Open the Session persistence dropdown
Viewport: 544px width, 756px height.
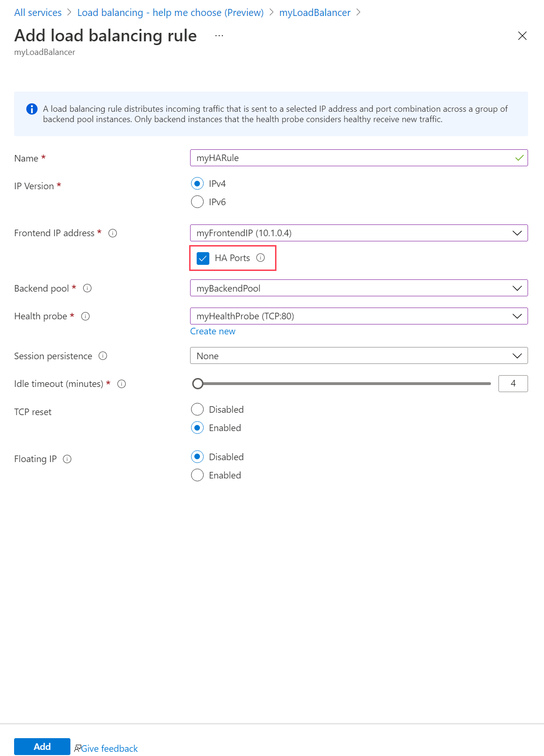359,356
